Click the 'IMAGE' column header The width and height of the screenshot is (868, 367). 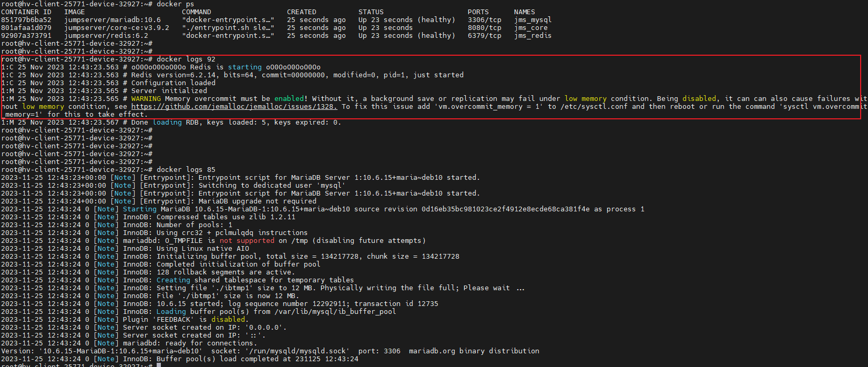point(75,12)
